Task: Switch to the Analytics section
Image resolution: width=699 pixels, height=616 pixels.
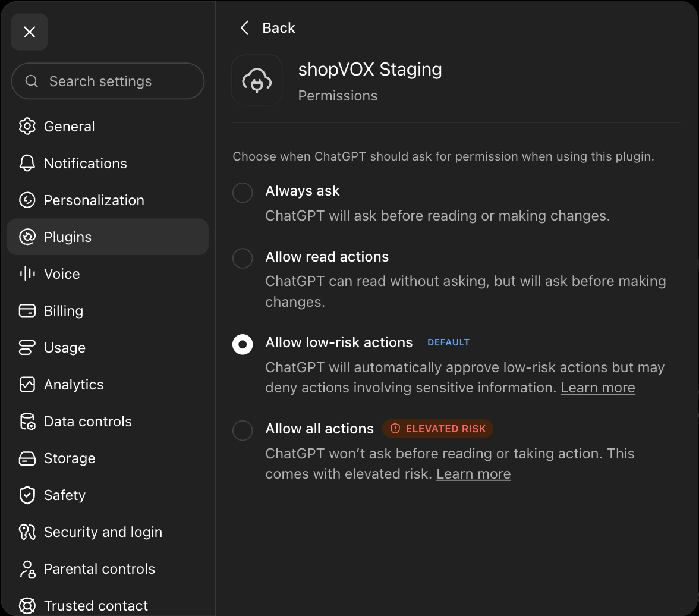Action: pyautogui.click(x=108, y=384)
